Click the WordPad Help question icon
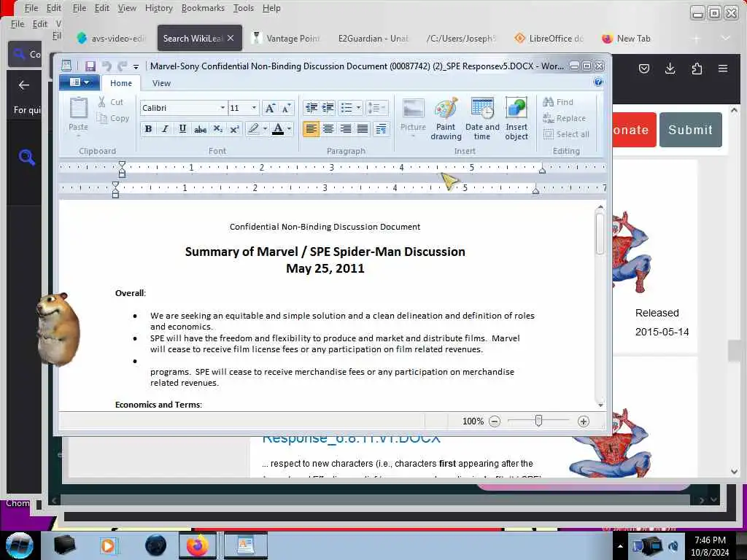 (x=598, y=82)
